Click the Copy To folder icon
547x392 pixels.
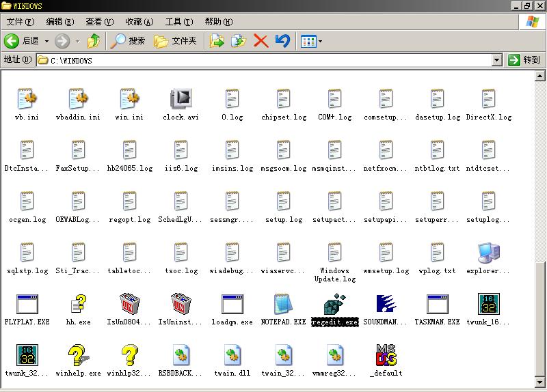238,41
